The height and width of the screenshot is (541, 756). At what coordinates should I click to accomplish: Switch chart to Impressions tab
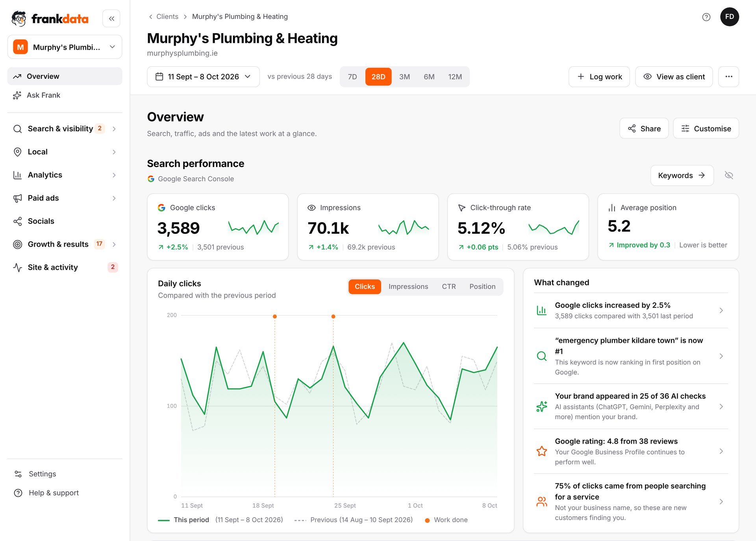pyautogui.click(x=408, y=286)
